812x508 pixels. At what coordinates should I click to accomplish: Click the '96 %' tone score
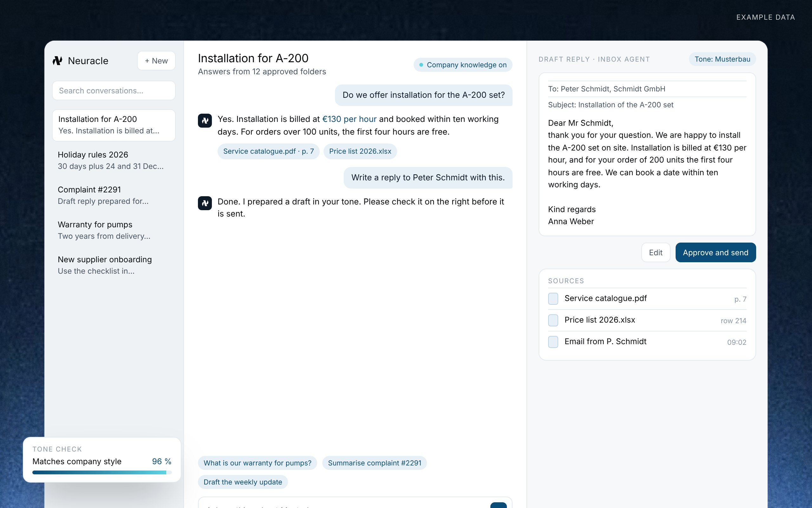click(x=162, y=461)
